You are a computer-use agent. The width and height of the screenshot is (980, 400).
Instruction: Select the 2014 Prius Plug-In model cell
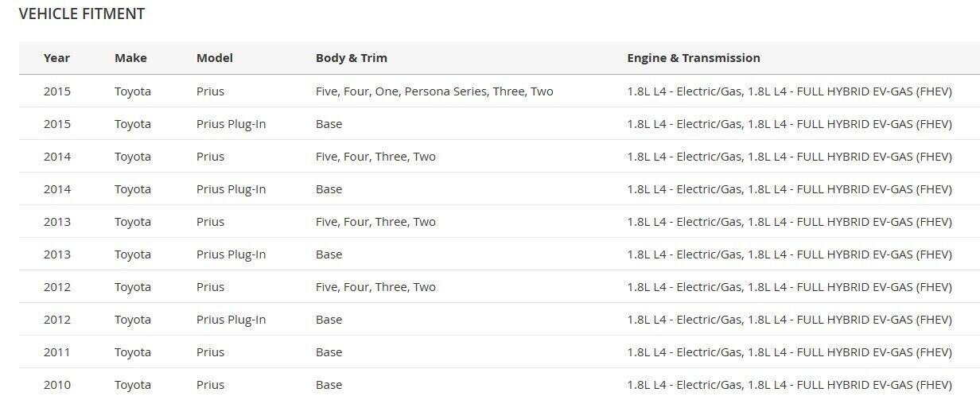pyautogui.click(x=231, y=189)
